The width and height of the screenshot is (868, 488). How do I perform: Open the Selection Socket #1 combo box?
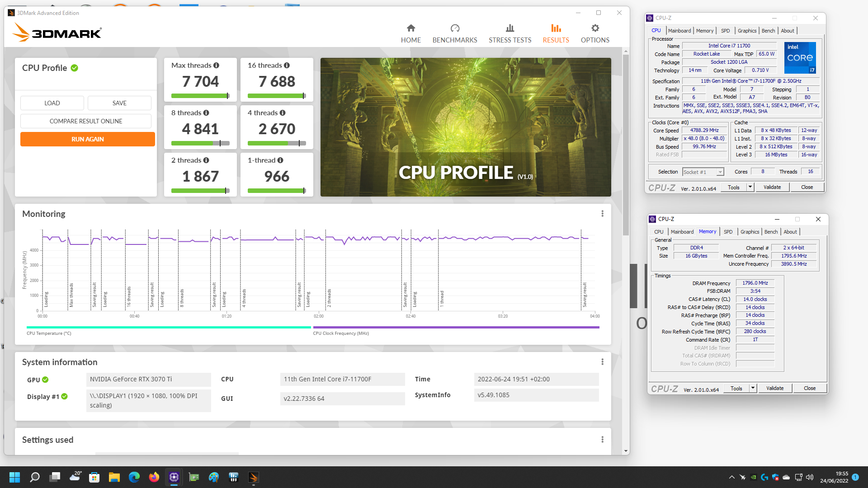703,172
